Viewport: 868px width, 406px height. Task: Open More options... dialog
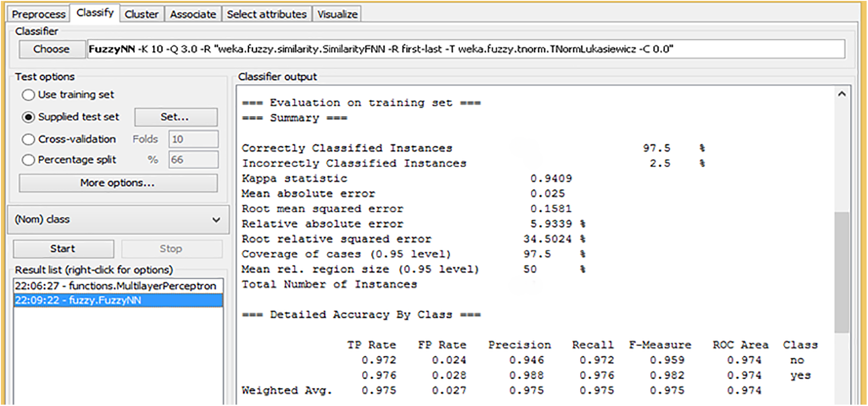tap(118, 183)
